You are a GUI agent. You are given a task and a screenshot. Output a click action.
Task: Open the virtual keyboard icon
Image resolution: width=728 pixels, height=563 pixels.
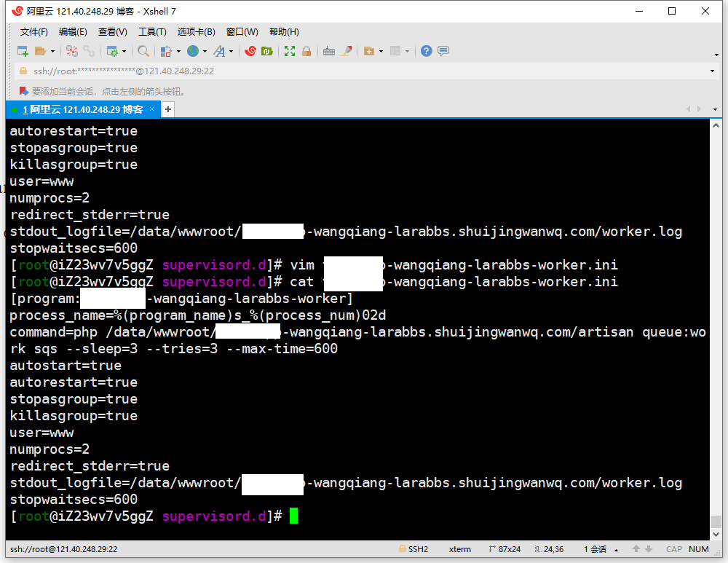(329, 51)
